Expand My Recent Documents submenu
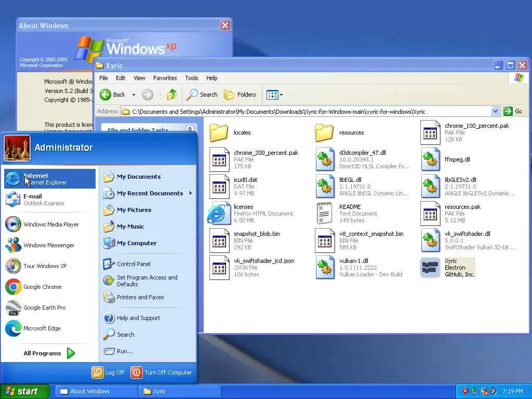 tap(148, 193)
